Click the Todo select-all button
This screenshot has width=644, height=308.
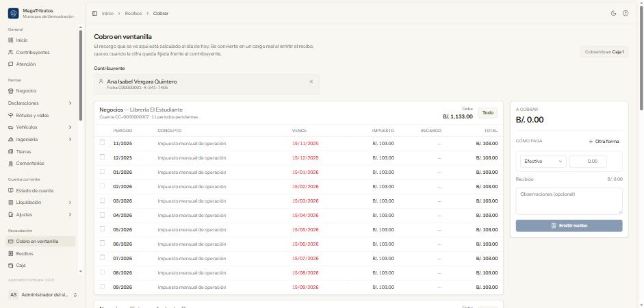click(488, 113)
